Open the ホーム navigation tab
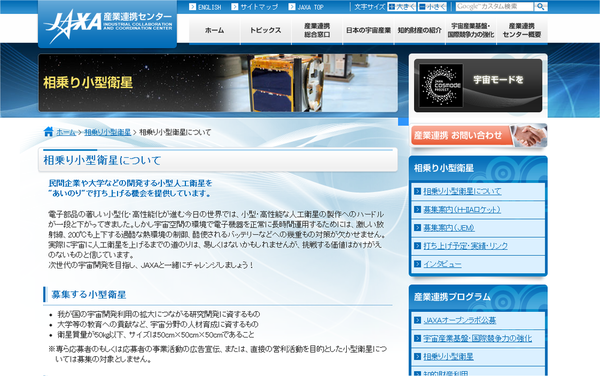The image size is (600, 376). [214, 30]
